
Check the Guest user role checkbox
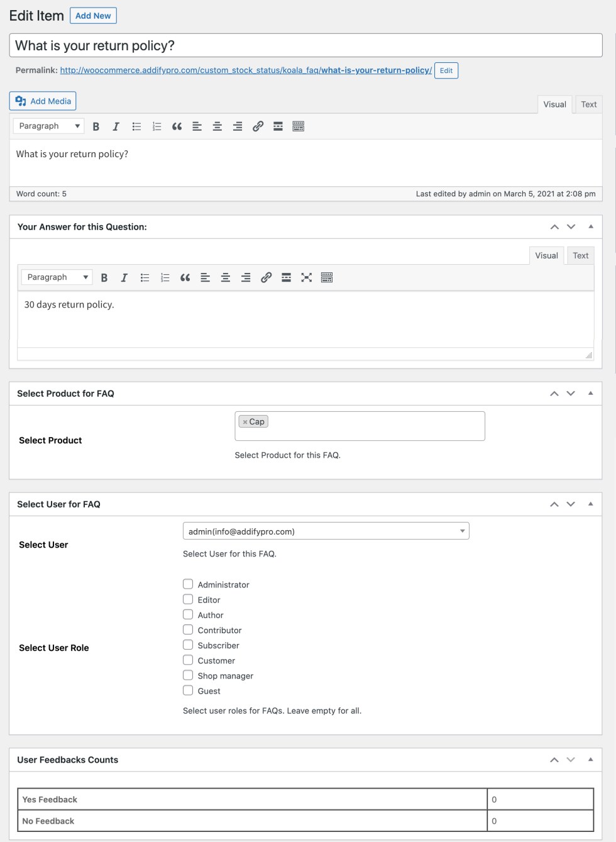(x=187, y=690)
